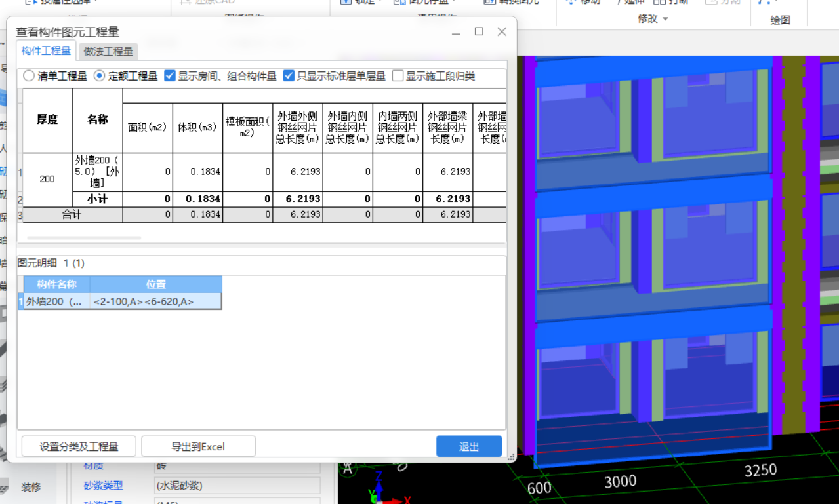Screen dimensions: 839x504
Task: Click the 外部墙梁钢丝网片长度 column header
Action: (x=447, y=127)
